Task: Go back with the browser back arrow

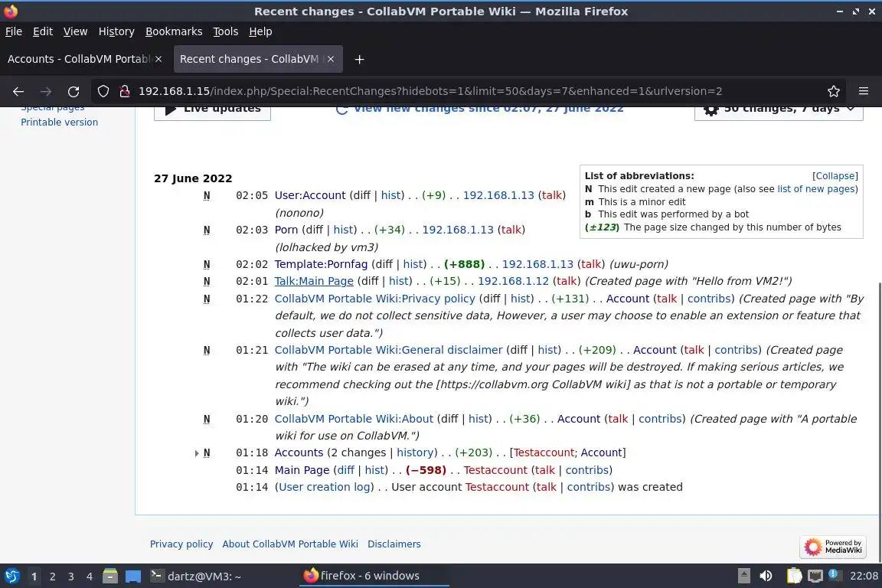Action: pos(18,91)
